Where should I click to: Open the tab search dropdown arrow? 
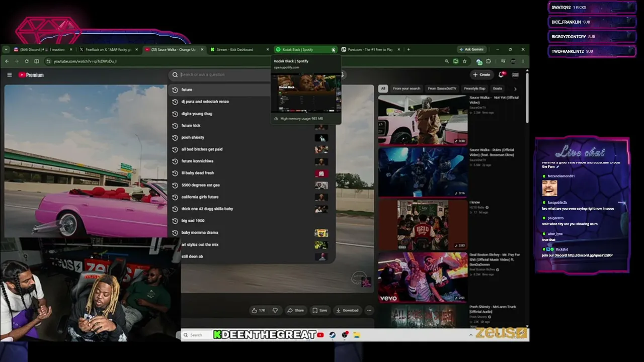pyautogui.click(x=6, y=49)
